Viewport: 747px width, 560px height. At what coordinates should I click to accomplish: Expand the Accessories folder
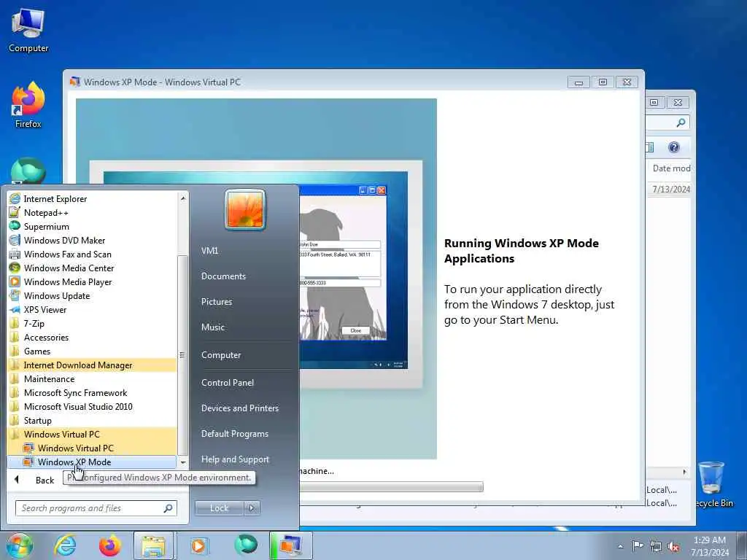(x=46, y=337)
